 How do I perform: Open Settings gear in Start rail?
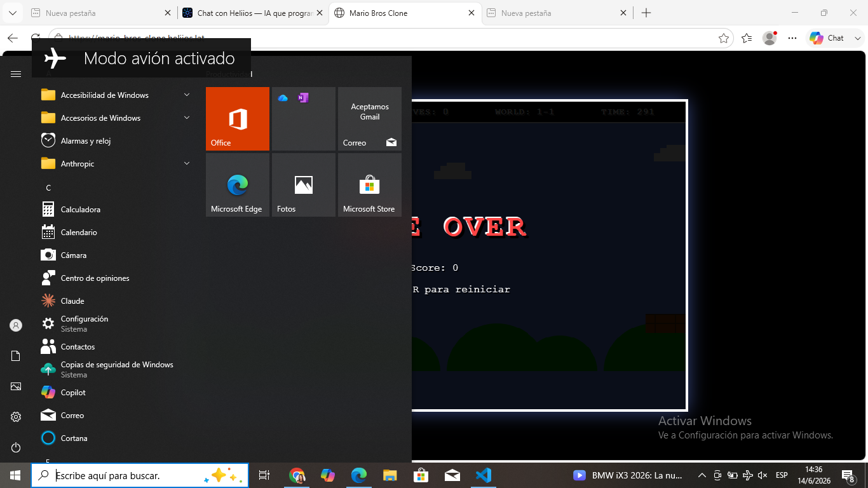[x=16, y=417]
